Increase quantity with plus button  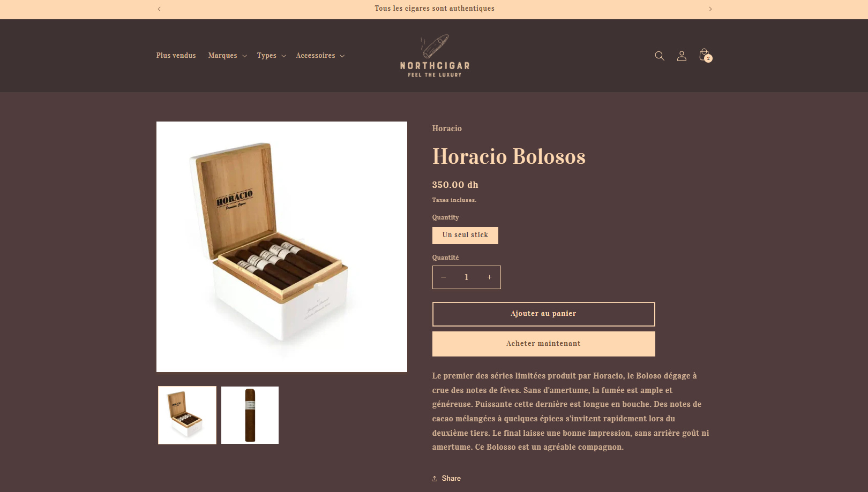tap(489, 277)
